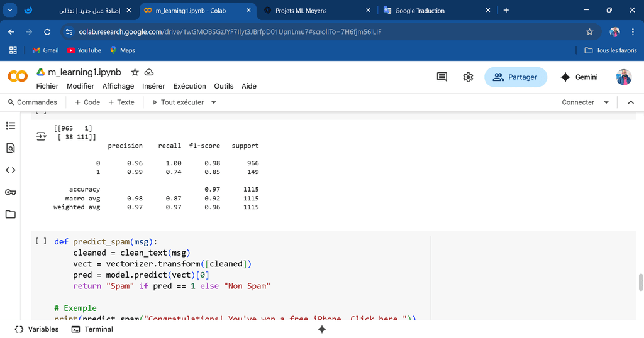Open Secrets key sidebar icon

(11, 192)
